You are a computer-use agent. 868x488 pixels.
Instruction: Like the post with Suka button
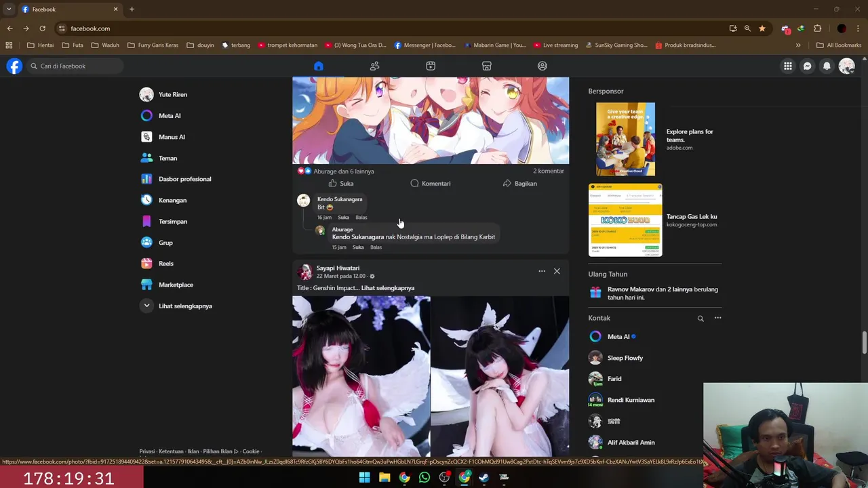[340, 184]
